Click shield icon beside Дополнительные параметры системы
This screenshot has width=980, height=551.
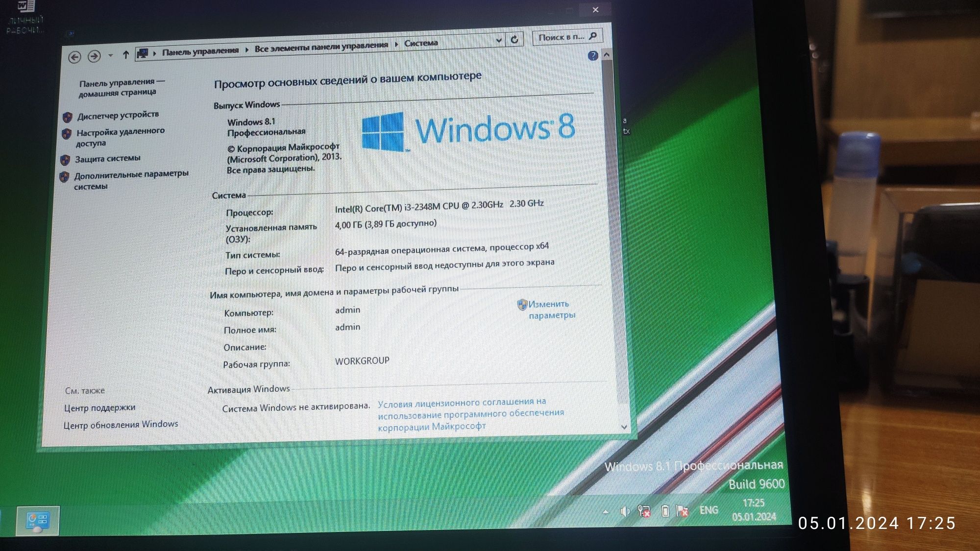pyautogui.click(x=64, y=177)
